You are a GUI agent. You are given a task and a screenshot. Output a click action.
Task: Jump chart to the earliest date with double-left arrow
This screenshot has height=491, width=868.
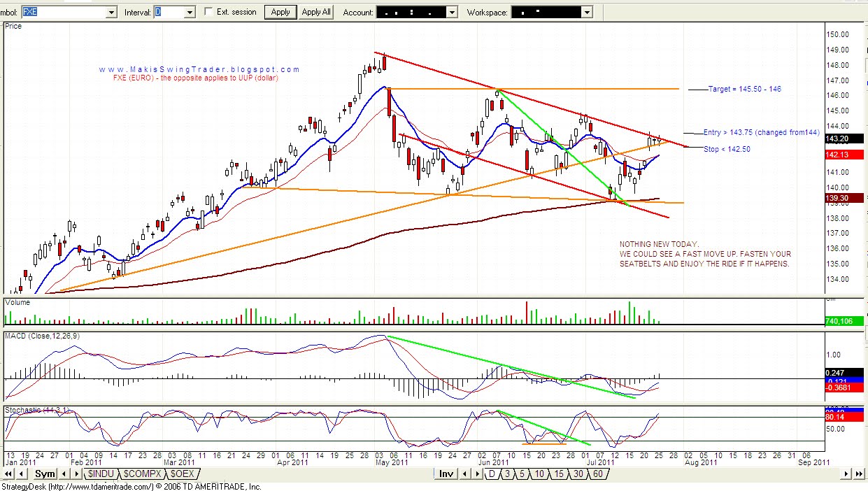click(8, 474)
